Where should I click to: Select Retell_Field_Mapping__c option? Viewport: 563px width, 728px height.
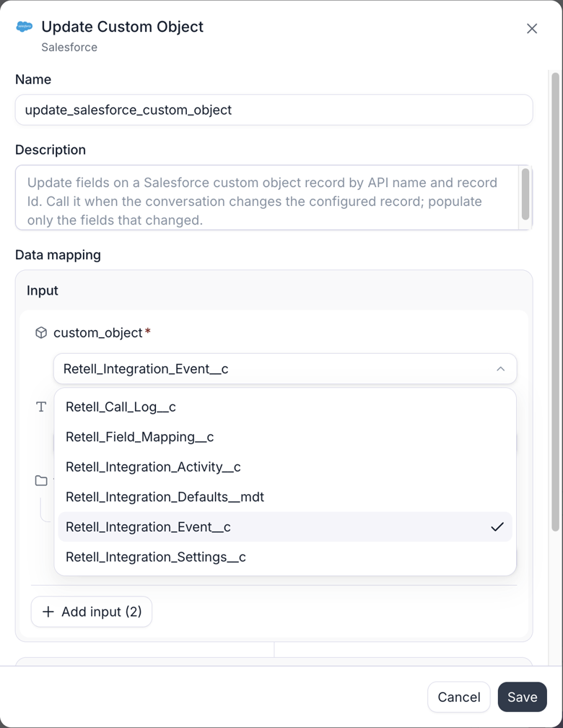click(285, 437)
